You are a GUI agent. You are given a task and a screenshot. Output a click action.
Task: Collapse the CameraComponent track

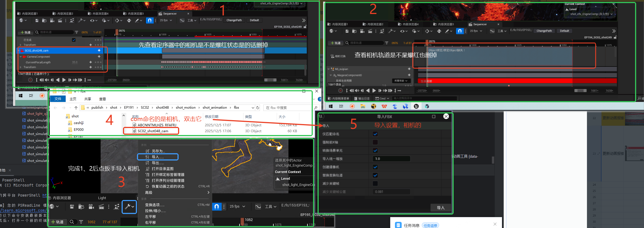(x=21, y=57)
